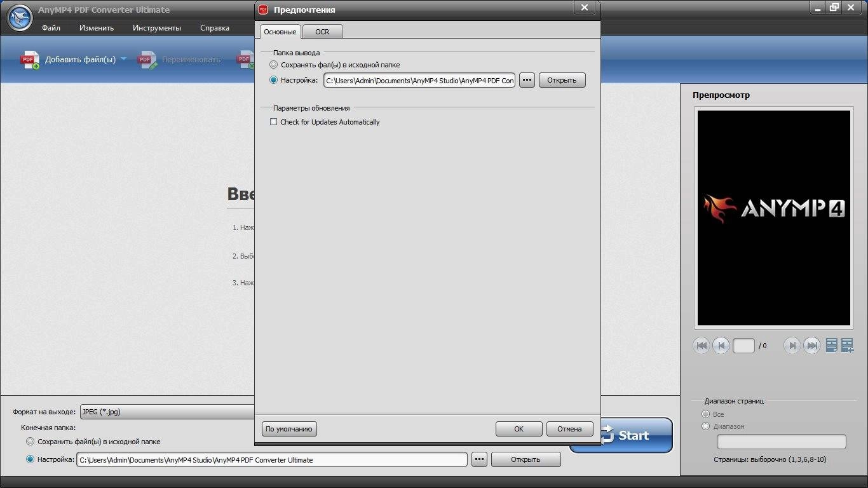Click the page range input field

[x=782, y=442]
